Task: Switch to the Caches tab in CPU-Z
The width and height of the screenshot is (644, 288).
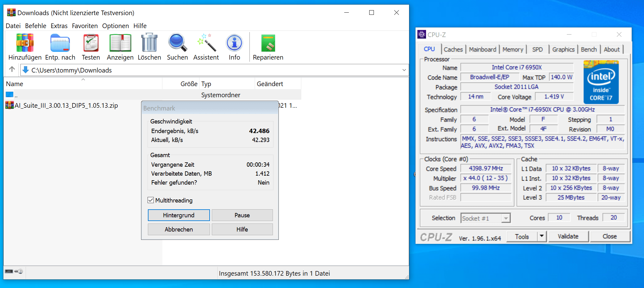Action: [453, 49]
